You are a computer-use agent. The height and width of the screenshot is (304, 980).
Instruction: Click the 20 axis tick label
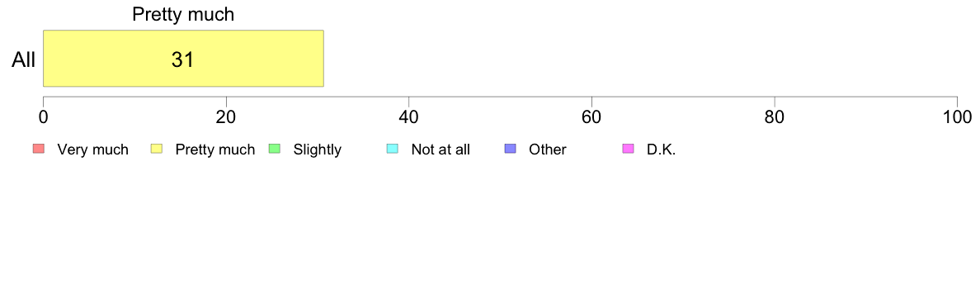(x=226, y=117)
